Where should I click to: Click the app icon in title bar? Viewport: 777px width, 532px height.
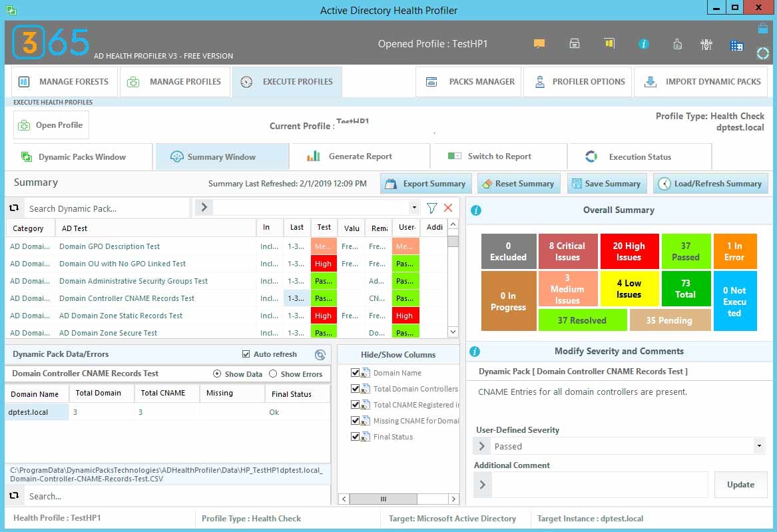11,10
